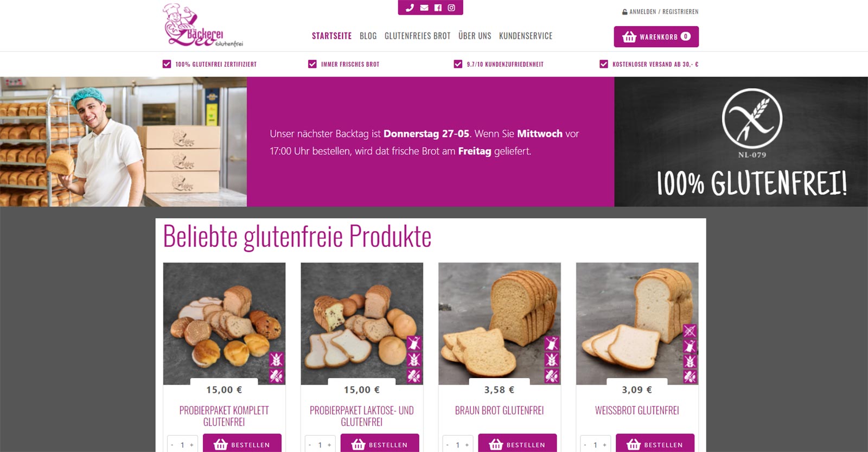Open the email envelope icon
Image resolution: width=868 pixels, height=452 pixels.
tap(424, 8)
